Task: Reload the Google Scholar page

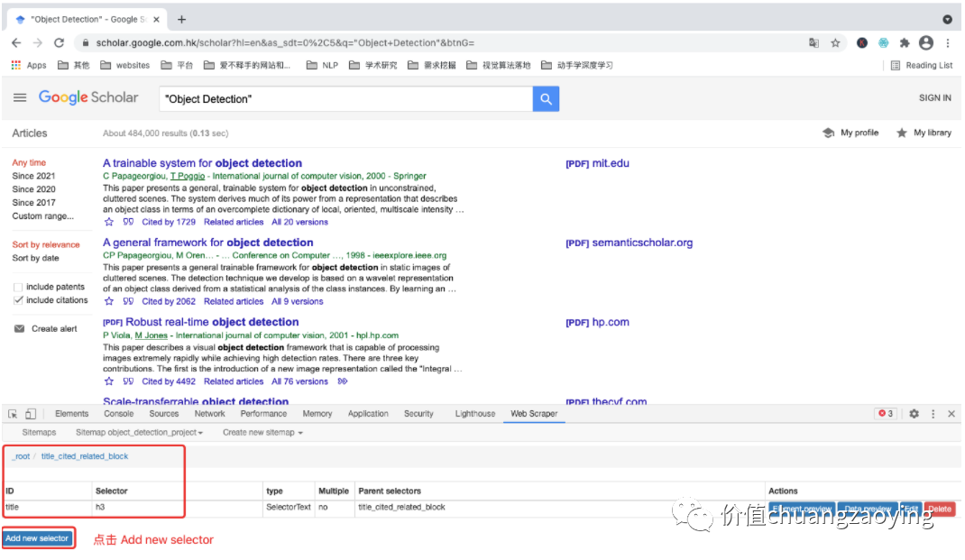Action: [x=60, y=42]
